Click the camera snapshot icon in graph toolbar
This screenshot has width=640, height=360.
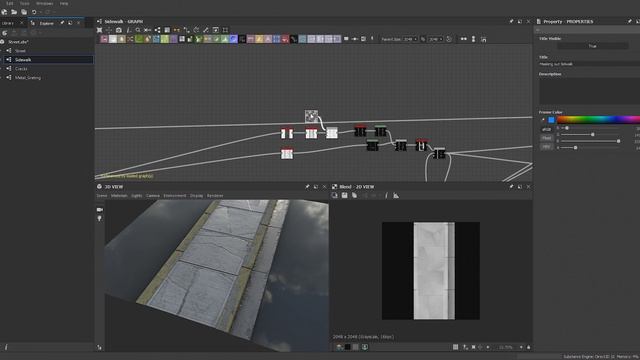pos(119,30)
